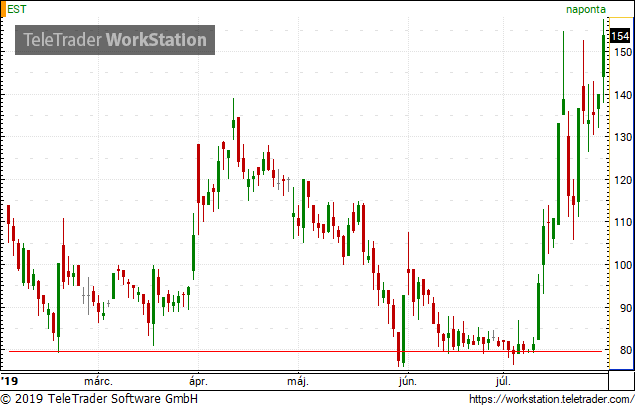This screenshot has height=408, width=635.
Task: Select the márc. month label
Action: click(98, 382)
